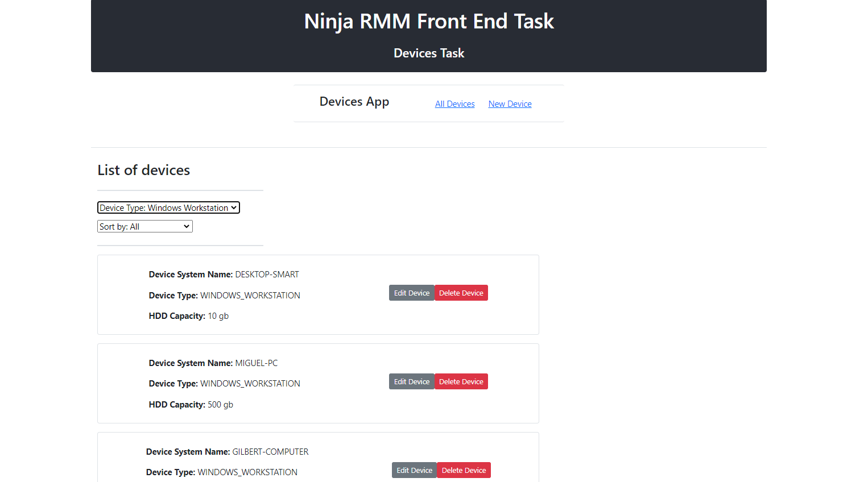
Task: Click the Ninja RMM Front End Task heading
Action: click(429, 22)
